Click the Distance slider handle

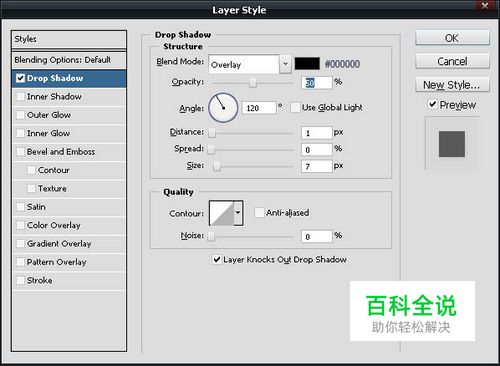click(212, 132)
